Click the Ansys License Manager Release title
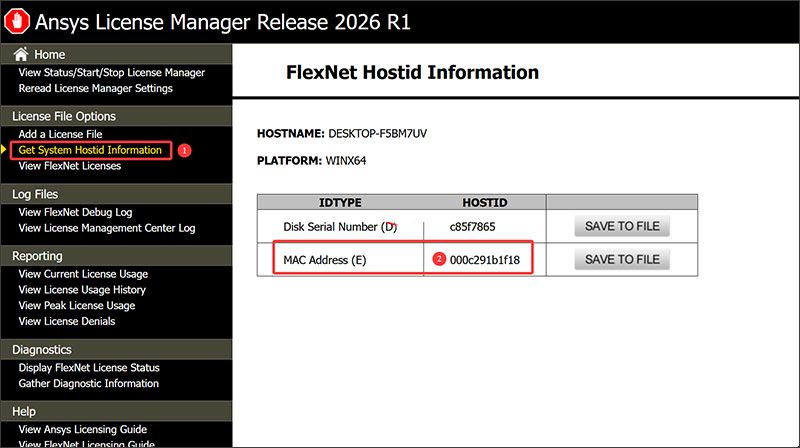Viewport: 800px width, 448px height. pos(222,22)
